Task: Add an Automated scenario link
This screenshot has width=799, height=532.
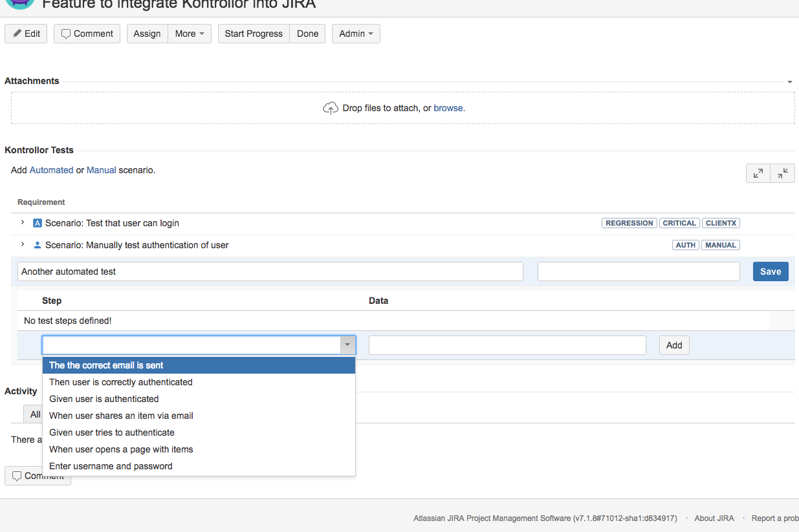Action: pos(51,170)
